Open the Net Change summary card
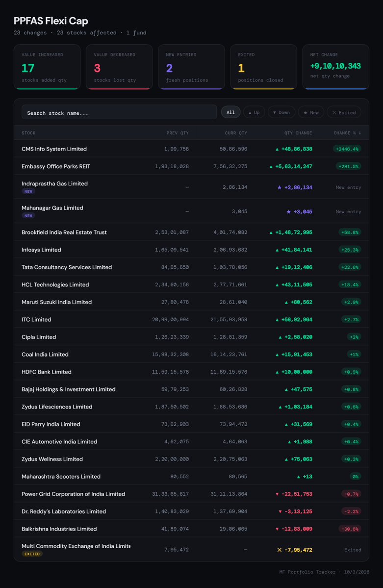The height and width of the screenshot is (588, 383). [x=336, y=67]
